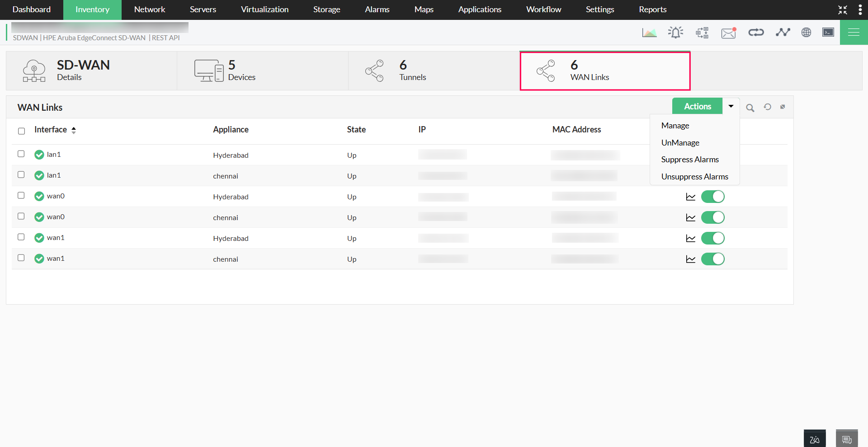Open graph icon for wan0 Hyderabad

point(691,197)
